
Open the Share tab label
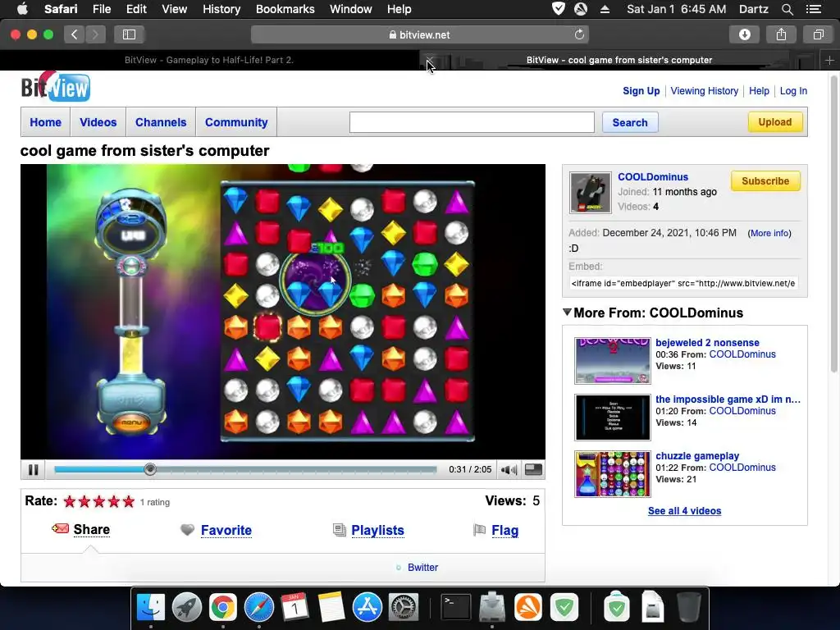pos(92,529)
